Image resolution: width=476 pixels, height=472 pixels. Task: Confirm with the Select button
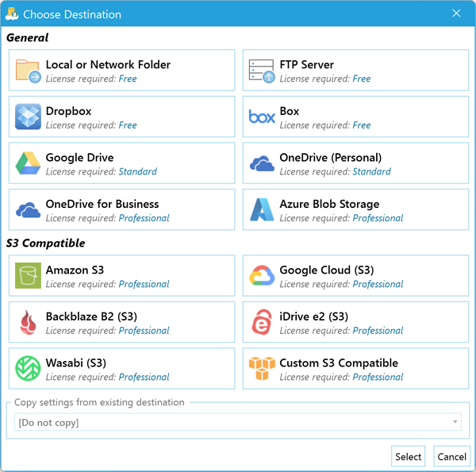tap(408, 456)
